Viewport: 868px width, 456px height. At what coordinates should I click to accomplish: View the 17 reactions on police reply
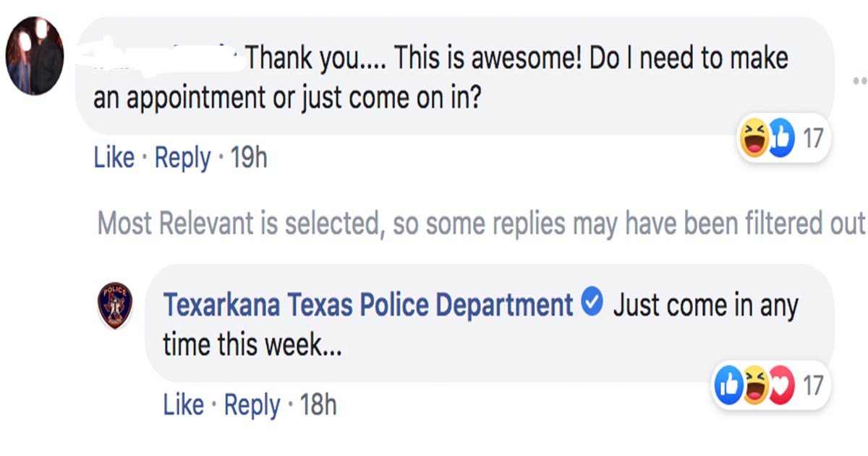[x=813, y=386]
